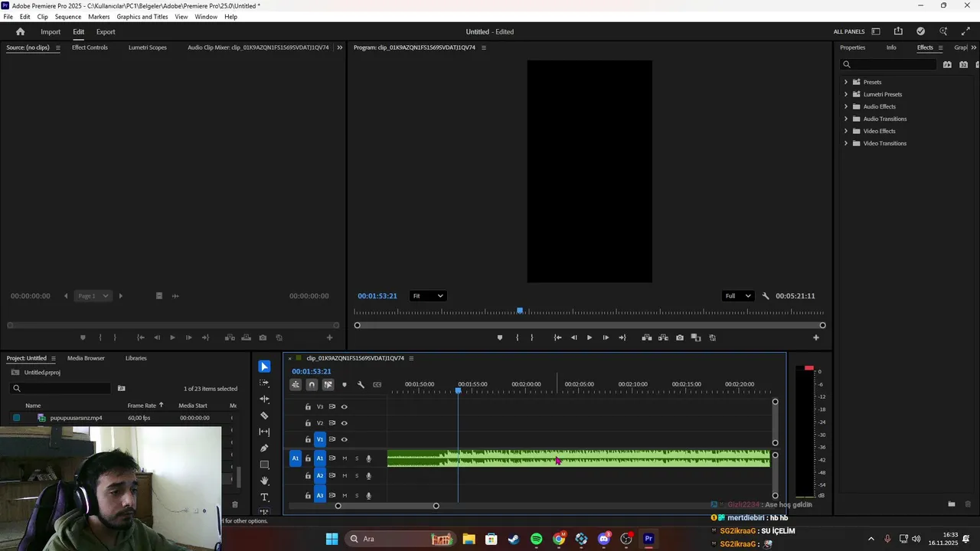Click Export Frame camera in Program monitor
The image size is (980, 551).
680,337
